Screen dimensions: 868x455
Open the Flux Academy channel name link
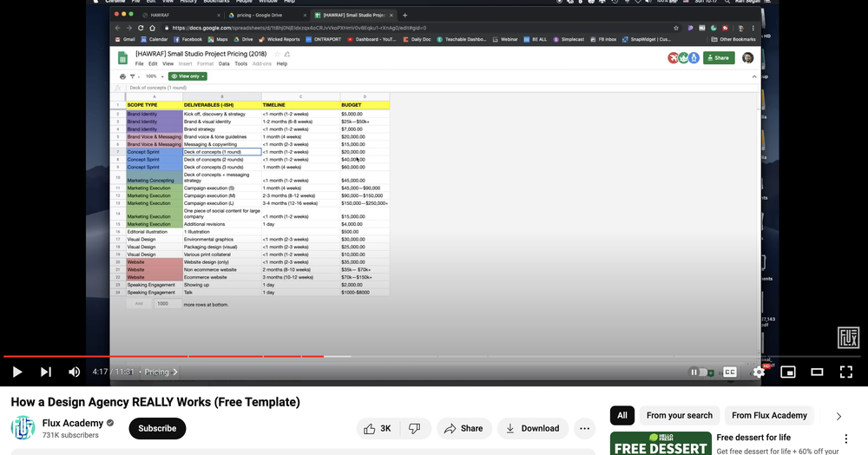click(x=73, y=423)
